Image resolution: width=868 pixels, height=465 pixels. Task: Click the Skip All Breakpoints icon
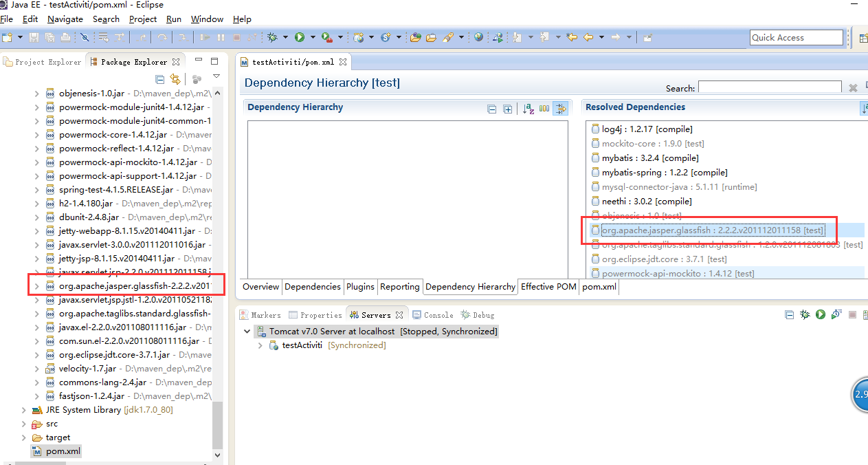pos(85,37)
